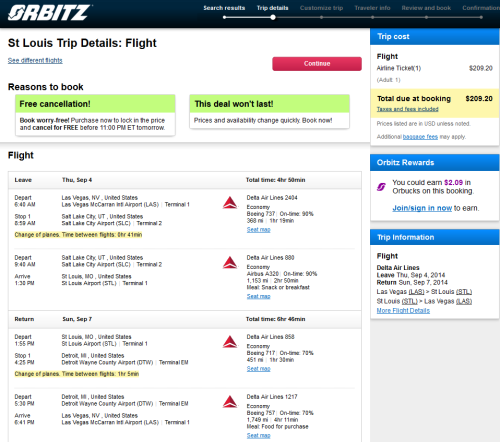
Task: Click the Trip details progress marker dot
Action: click(273, 17)
